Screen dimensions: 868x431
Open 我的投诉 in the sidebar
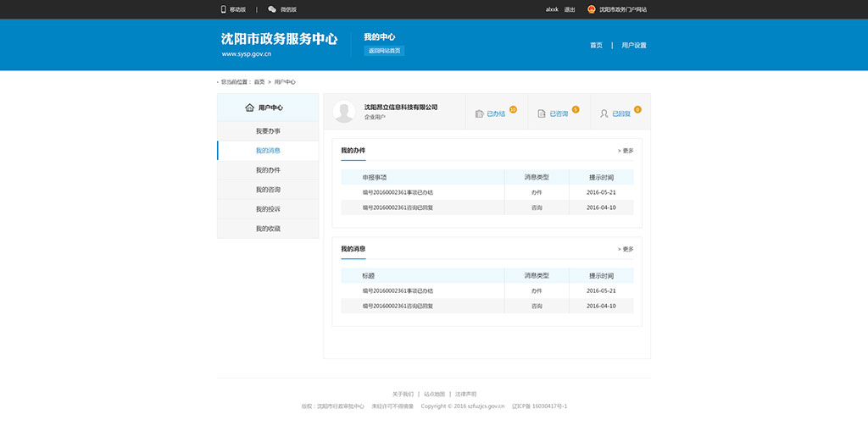pos(268,209)
